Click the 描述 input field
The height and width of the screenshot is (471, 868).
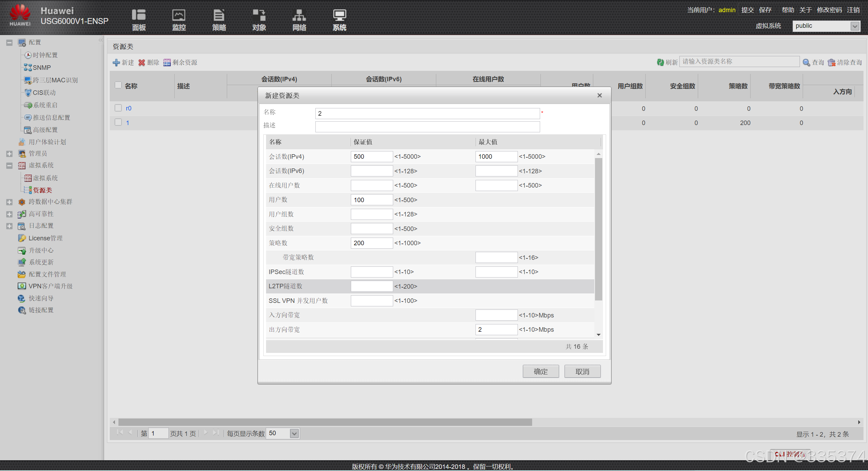(427, 126)
